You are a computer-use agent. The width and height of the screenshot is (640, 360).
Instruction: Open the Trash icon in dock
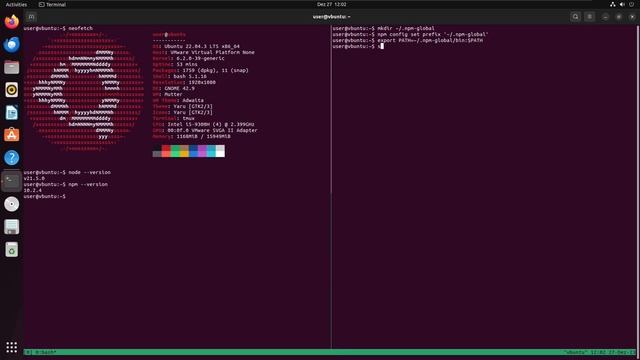point(11,249)
